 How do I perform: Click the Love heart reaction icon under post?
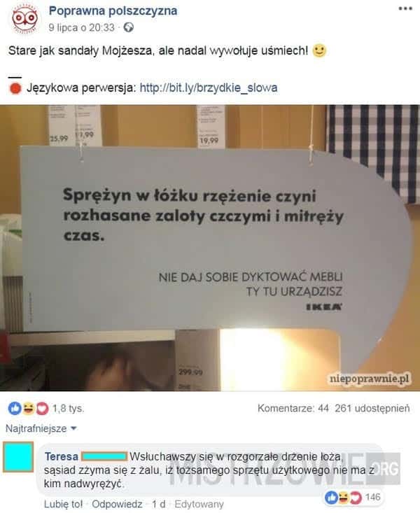pyautogui.click(x=42, y=408)
